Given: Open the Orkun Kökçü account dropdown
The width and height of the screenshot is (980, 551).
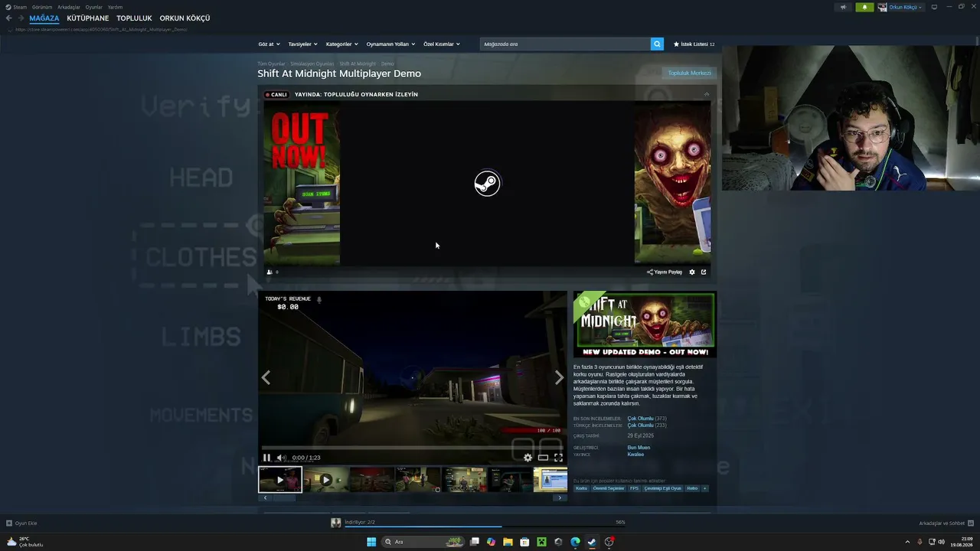Looking at the screenshot, I should coord(900,7).
